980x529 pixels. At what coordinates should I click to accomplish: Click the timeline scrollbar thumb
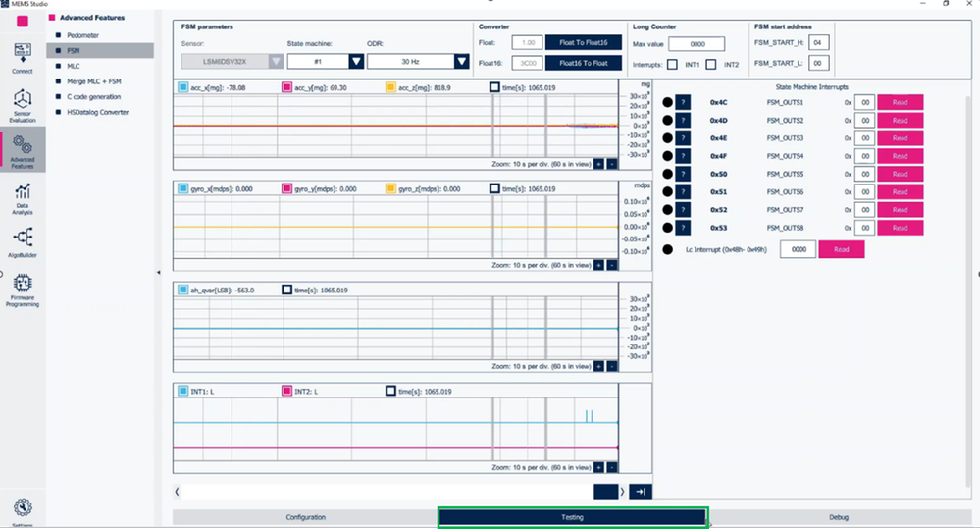[605, 492]
